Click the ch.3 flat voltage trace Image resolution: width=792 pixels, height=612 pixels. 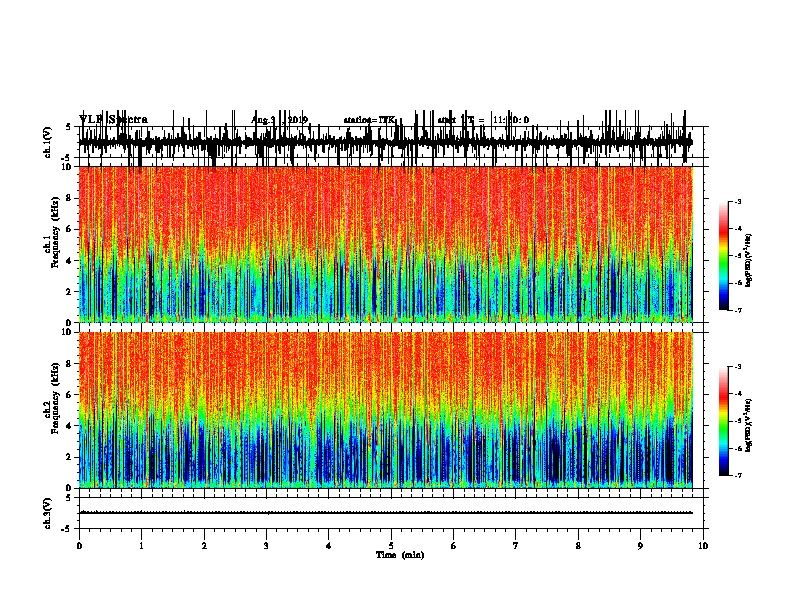pyautogui.click(x=385, y=513)
